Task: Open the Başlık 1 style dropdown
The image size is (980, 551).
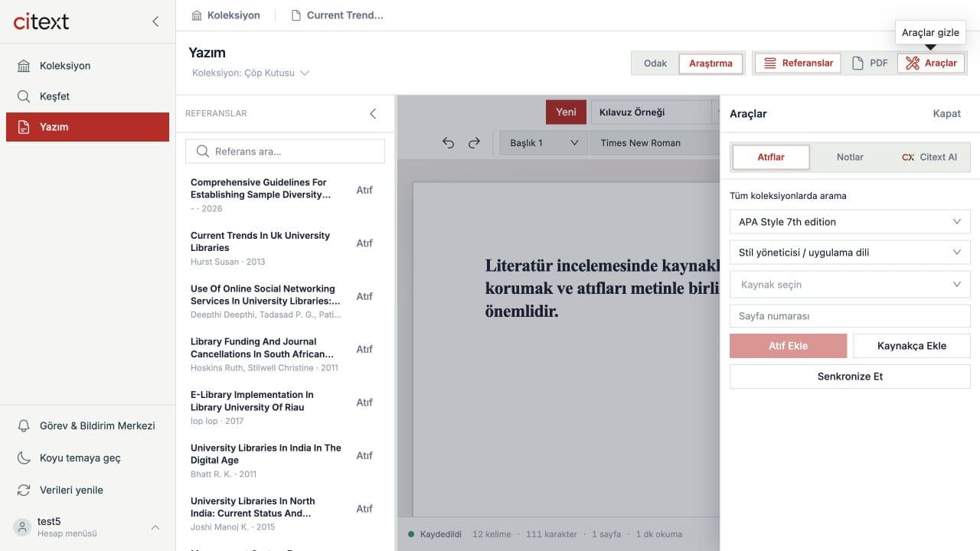Action: pos(543,143)
